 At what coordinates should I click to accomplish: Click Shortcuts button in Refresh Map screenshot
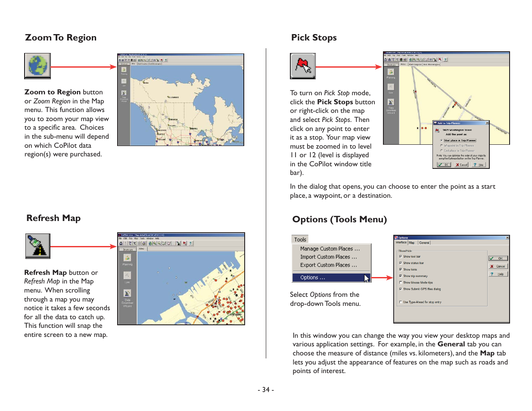(x=128, y=249)
